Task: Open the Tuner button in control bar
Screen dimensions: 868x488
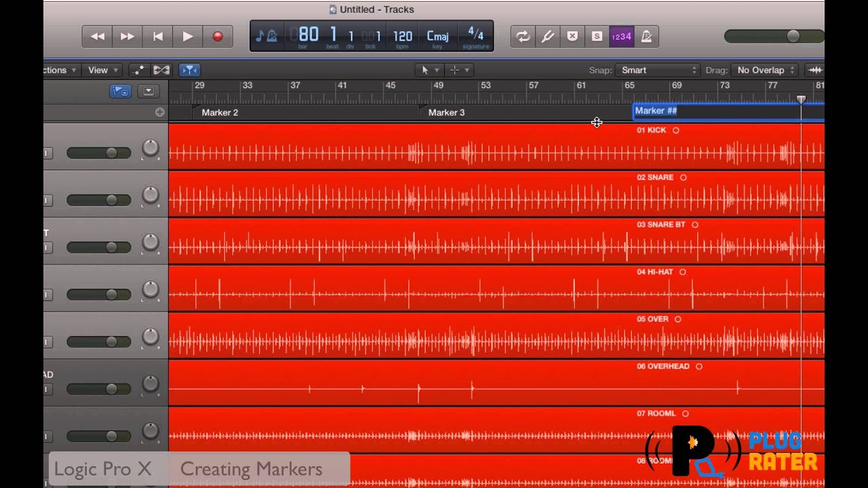Action: click(x=547, y=37)
